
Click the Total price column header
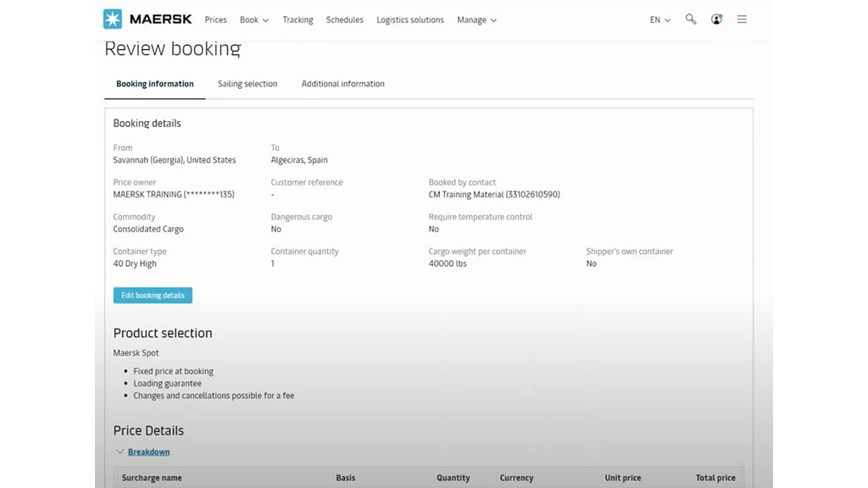coord(715,477)
